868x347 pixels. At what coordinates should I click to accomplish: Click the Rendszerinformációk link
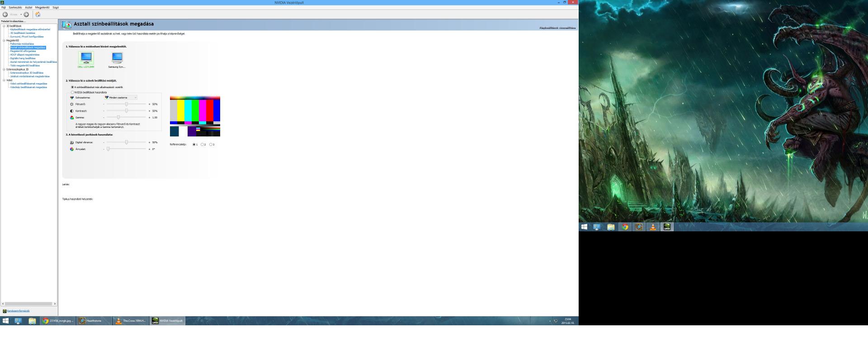[x=18, y=311]
